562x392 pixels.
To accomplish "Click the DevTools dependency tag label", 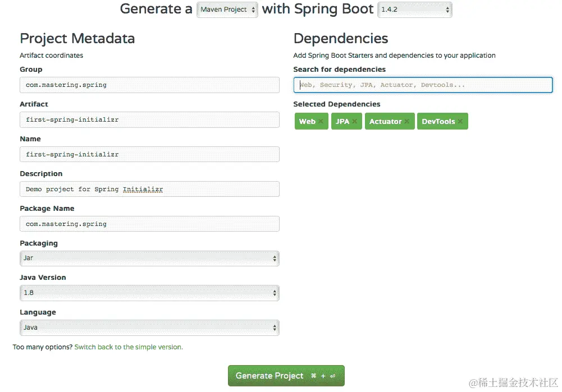I will click(x=438, y=122).
